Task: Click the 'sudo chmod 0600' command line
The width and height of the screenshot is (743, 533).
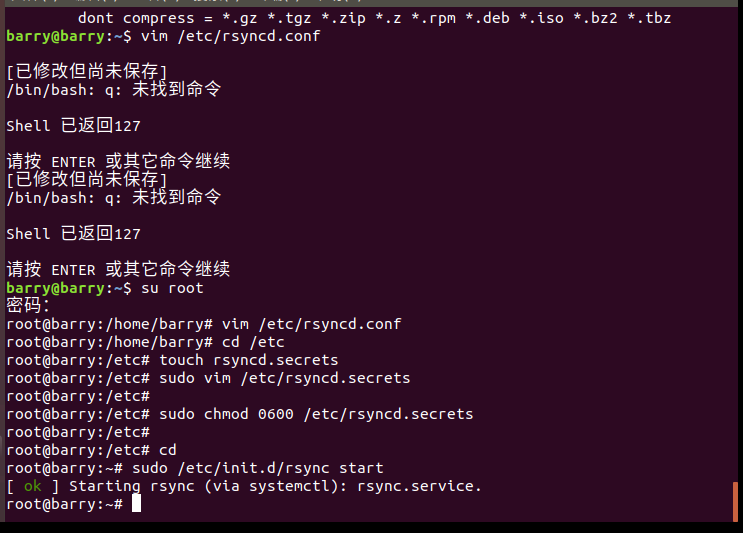Action: 316,413
